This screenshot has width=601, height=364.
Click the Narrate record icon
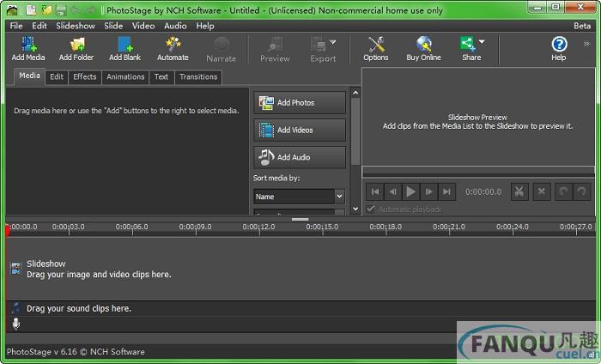point(222,45)
